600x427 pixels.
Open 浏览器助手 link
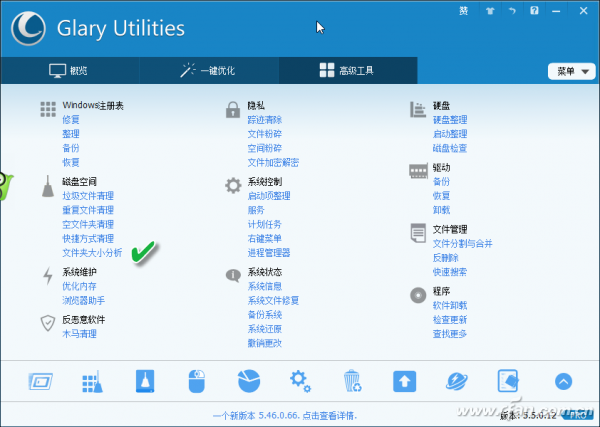coord(83,300)
